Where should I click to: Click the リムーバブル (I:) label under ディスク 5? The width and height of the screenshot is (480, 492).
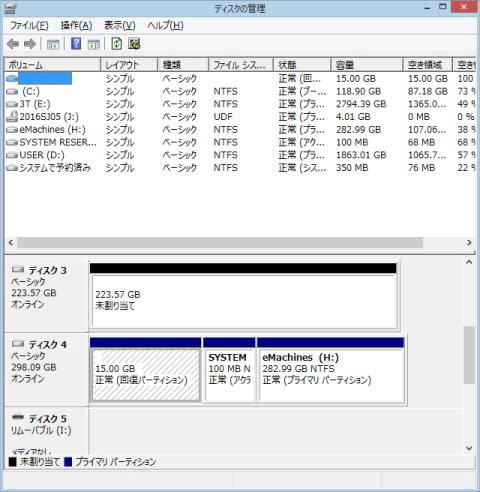point(41,430)
